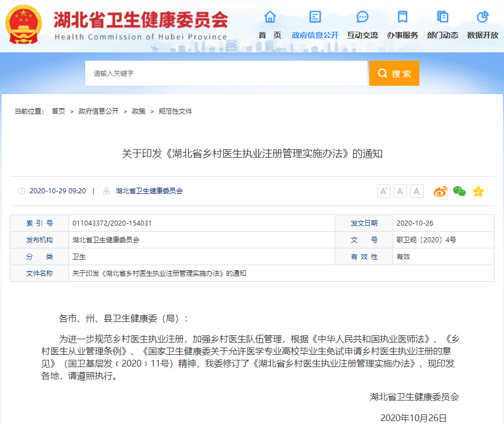Image resolution: width=504 pixels, height=425 pixels.
Task: Click 政府信息公开 in the breadcrumb path
Action: click(x=99, y=111)
